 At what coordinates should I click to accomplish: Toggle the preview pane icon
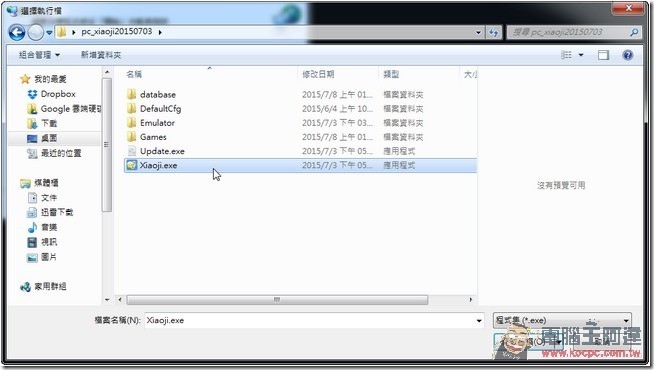[603, 55]
